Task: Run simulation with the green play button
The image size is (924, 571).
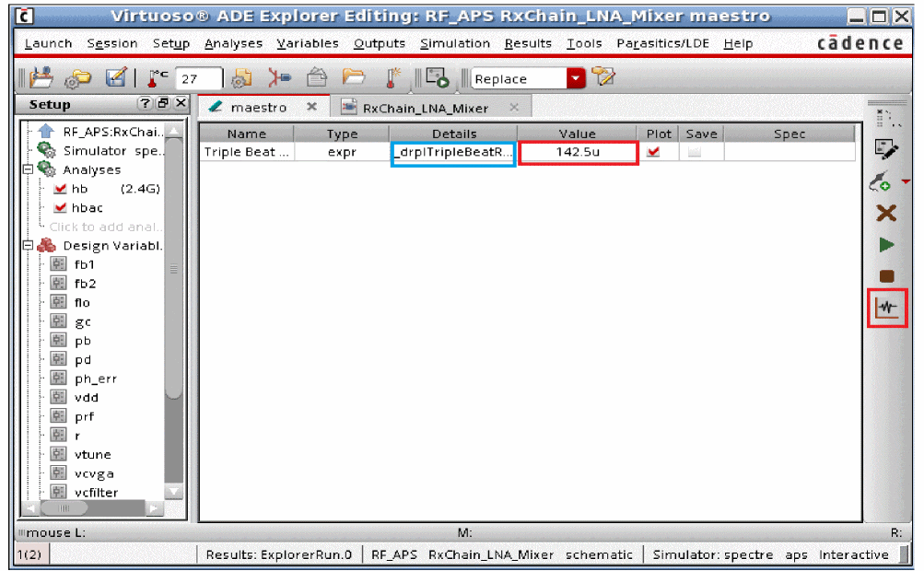Action: (x=886, y=245)
